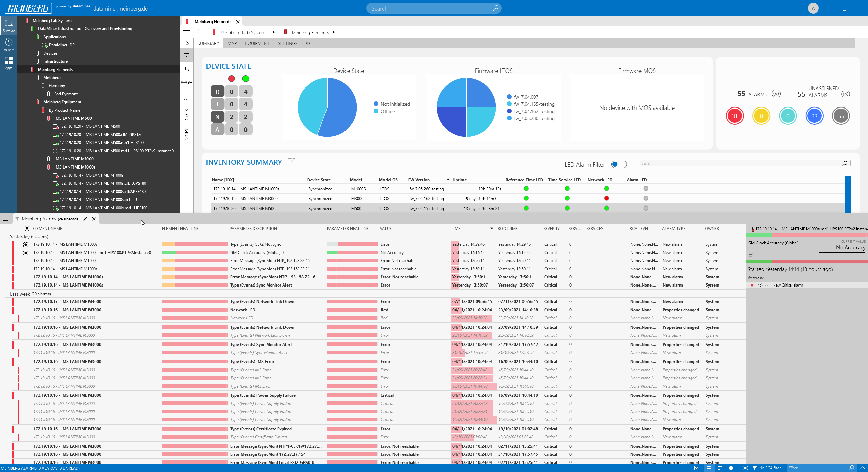The height and width of the screenshot is (472, 868).
Task: Edit the Meinberg Alarms tab
Action: point(85,219)
